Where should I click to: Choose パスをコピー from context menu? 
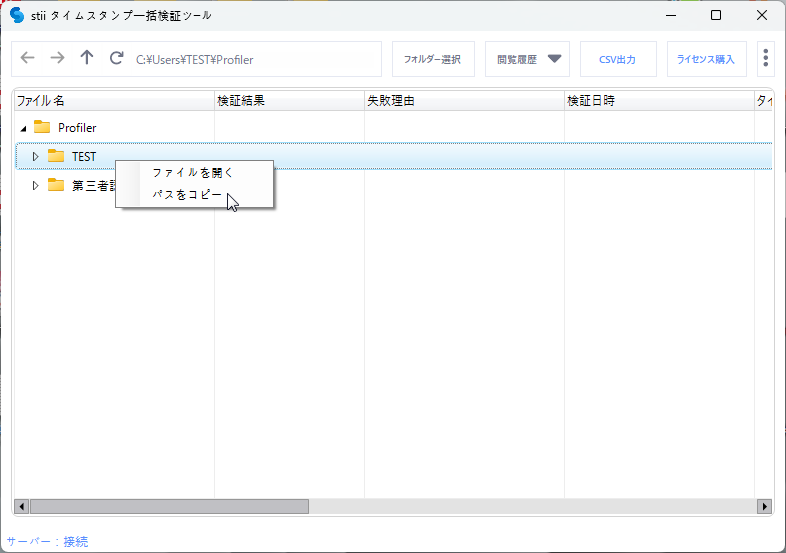[187, 195]
